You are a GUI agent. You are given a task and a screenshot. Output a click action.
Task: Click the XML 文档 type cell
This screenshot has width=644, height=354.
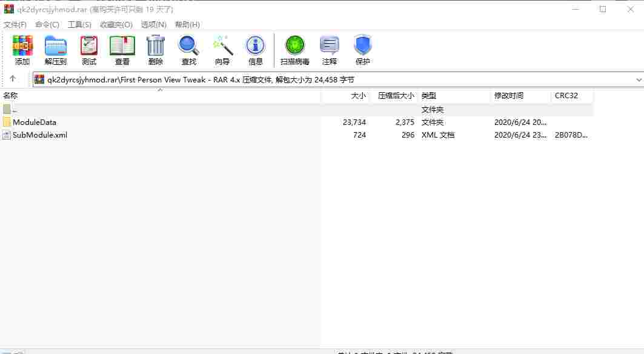(438, 135)
